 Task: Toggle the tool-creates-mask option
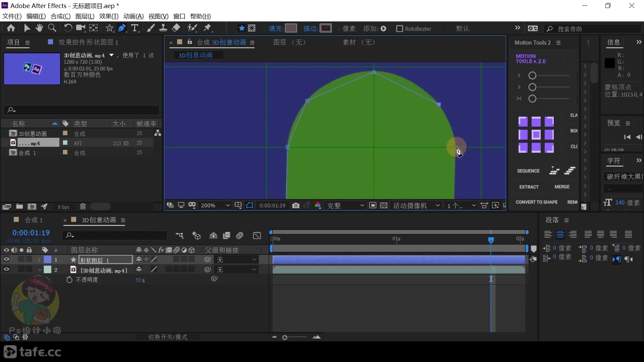[x=252, y=28]
